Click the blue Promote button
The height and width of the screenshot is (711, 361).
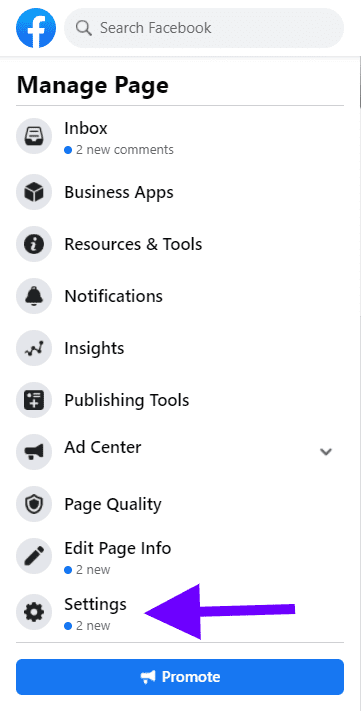pyautogui.click(x=180, y=677)
